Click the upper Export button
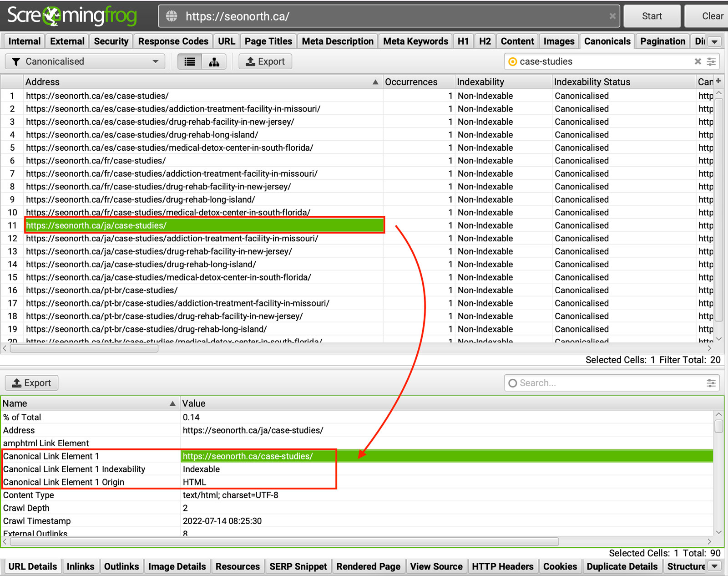Screen dimensions: 728x576 click(x=265, y=61)
